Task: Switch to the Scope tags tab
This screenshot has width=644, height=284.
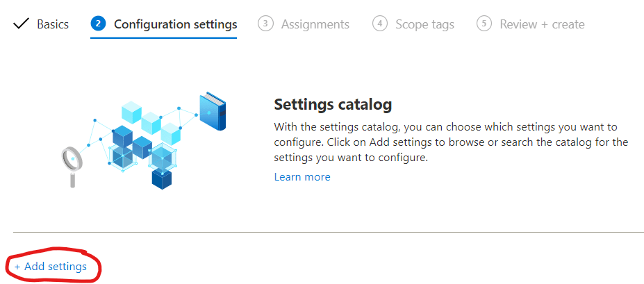Action: tap(424, 24)
